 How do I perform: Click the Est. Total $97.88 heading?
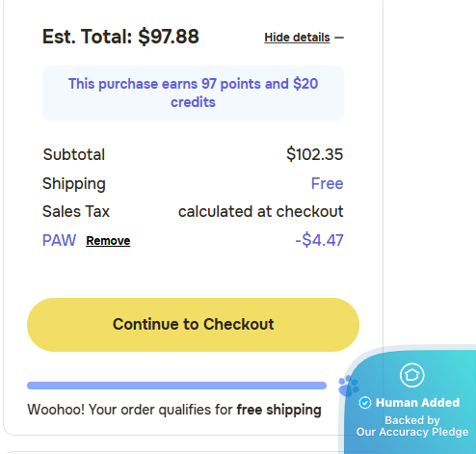(120, 37)
